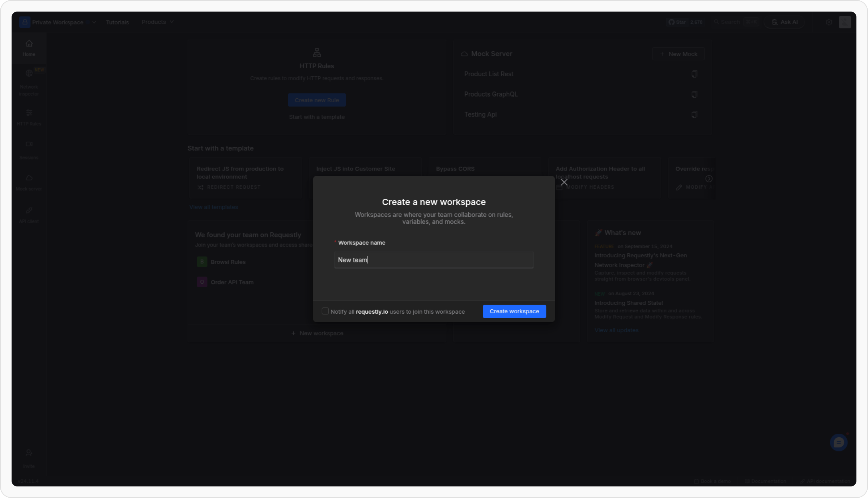Viewport: 868px width, 498px height.
Task: Close the Create a new workspace dialog
Action: click(564, 182)
